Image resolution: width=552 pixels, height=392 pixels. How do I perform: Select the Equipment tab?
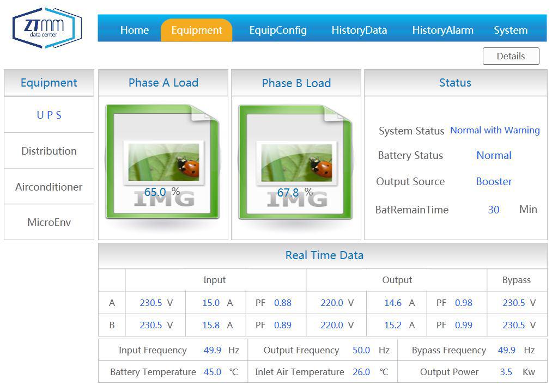tap(196, 30)
